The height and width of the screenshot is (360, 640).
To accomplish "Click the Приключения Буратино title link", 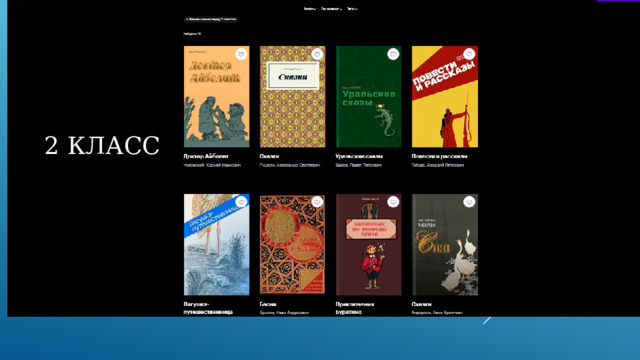I will pos(355,308).
